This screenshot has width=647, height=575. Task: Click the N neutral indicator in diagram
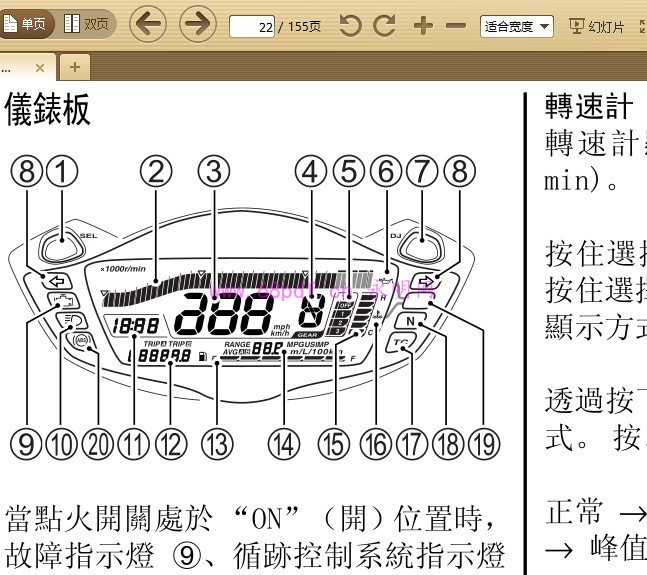pos(410,321)
